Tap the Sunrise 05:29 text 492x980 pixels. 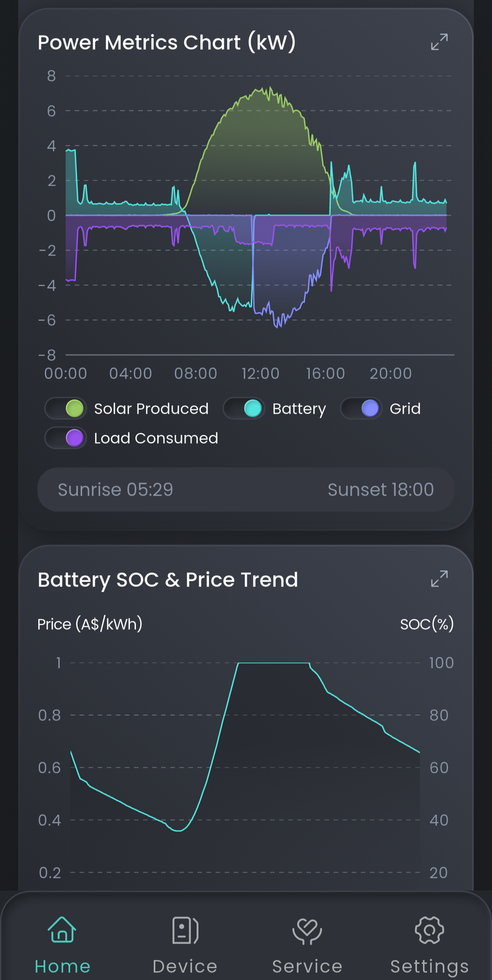pos(115,490)
